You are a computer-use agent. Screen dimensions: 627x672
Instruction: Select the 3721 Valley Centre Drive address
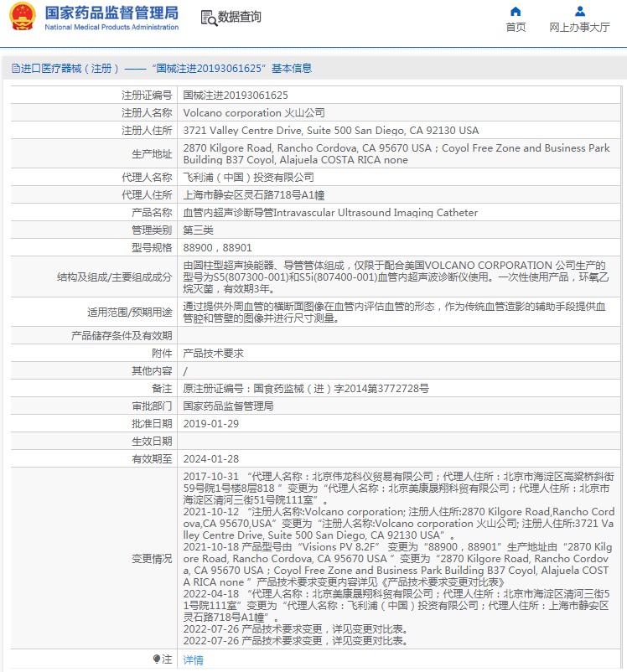[x=331, y=130]
